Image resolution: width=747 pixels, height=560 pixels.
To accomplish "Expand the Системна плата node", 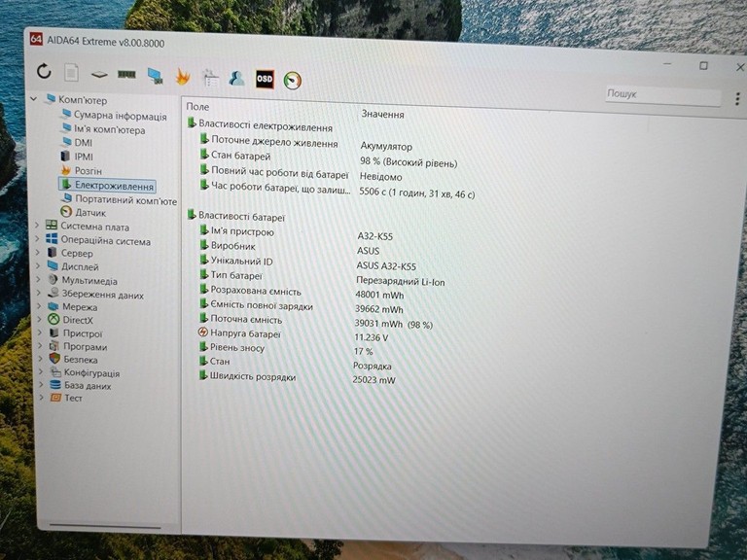I will tap(38, 226).
